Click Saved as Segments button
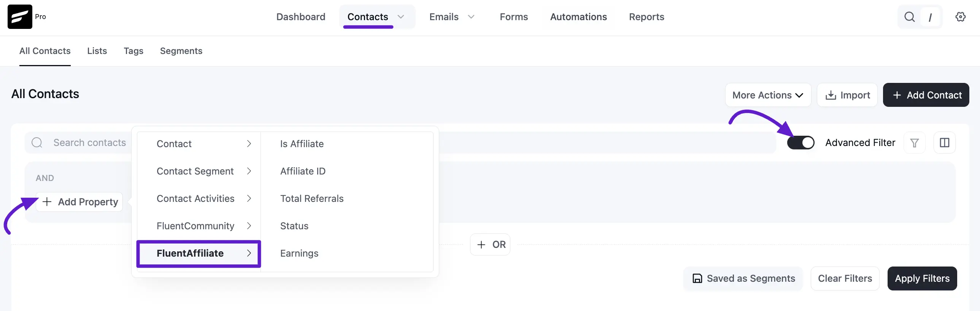980x311 pixels. click(x=743, y=279)
